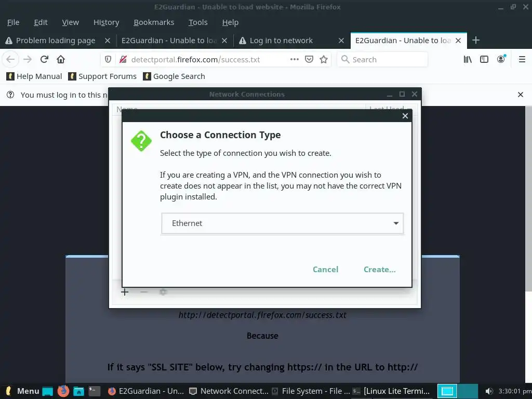This screenshot has height=399, width=532.
Task: Toggle the sidebar view icon
Action: point(484,59)
